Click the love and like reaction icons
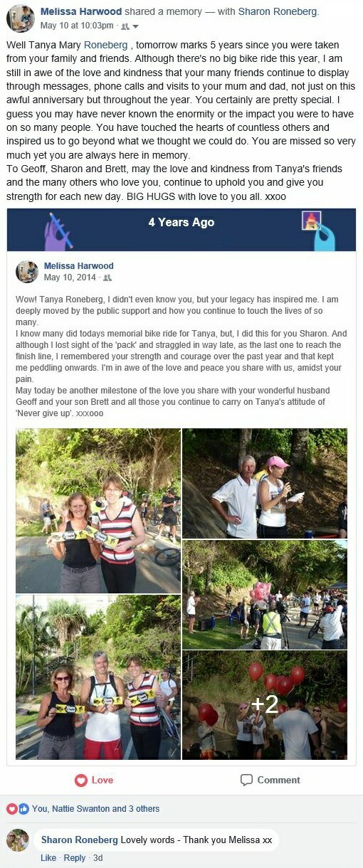The height and width of the screenshot is (868, 363). coord(18,809)
